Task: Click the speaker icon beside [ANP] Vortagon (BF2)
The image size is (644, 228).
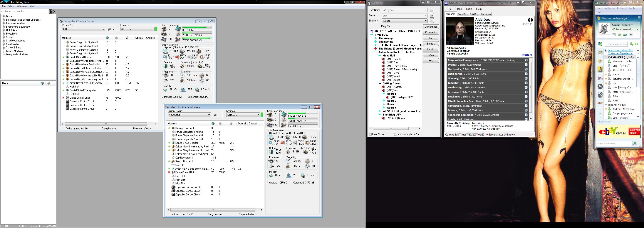Action: (388, 97)
